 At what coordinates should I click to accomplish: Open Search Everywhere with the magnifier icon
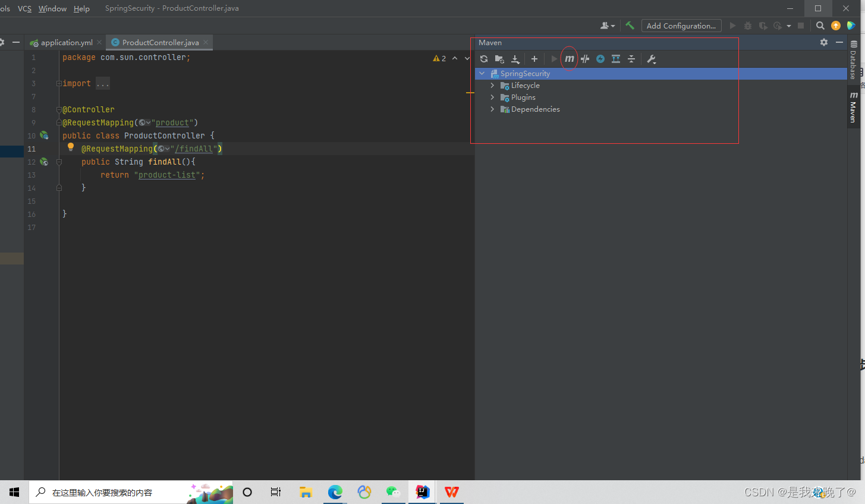[x=820, y=26]
